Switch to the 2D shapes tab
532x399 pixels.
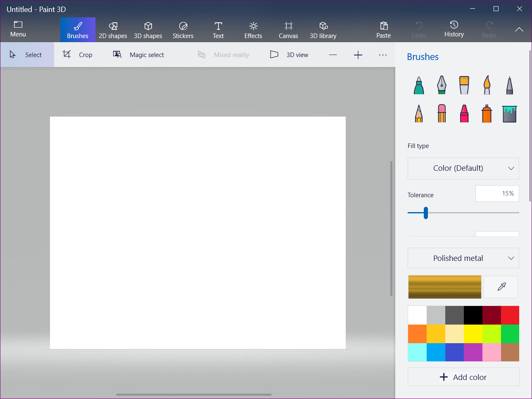coord(113,30)
